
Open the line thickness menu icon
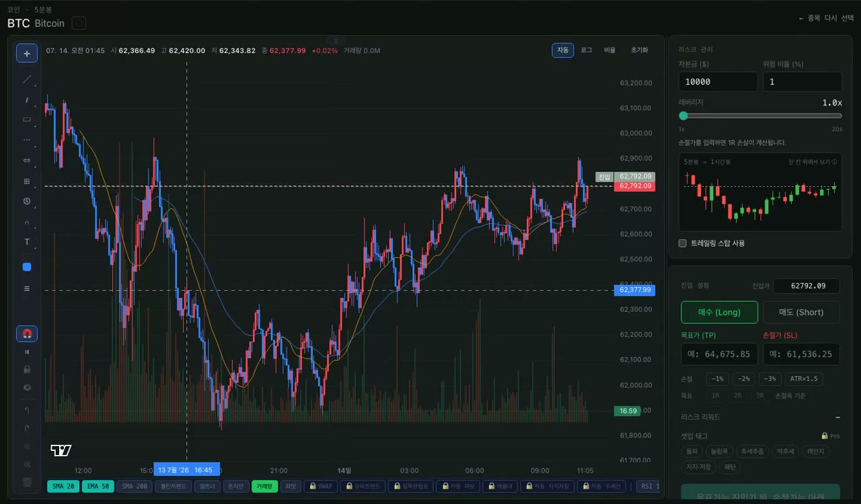27,288
